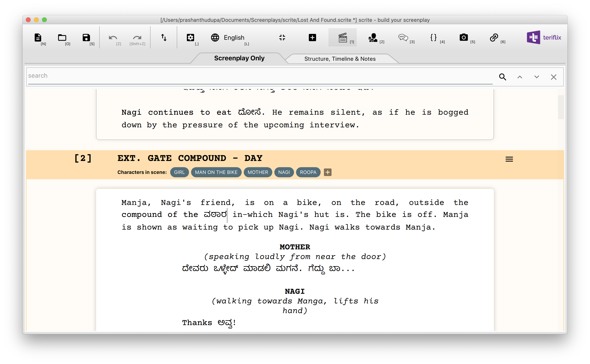Image resolution: width=590 pixels, height=364 pixels.
Task: Open import/export arrows menu
Action: click(164, 38)
